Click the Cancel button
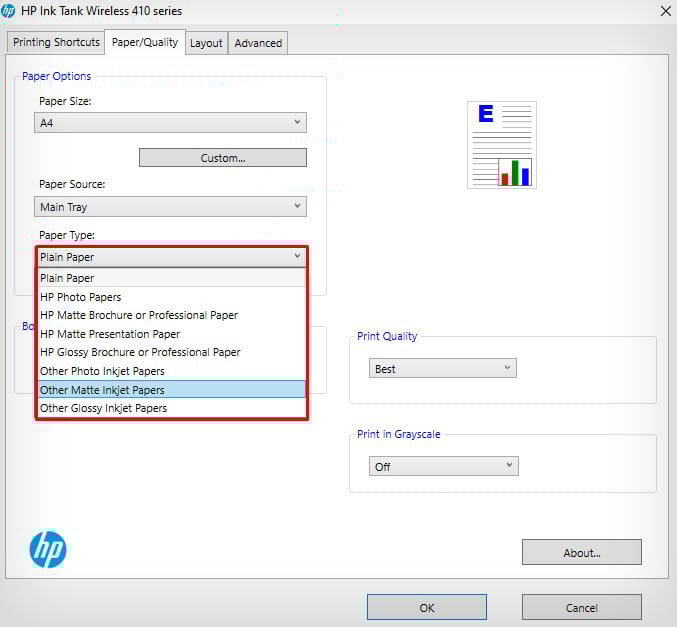This screenshot has height=627, width=677. (582, 608)
